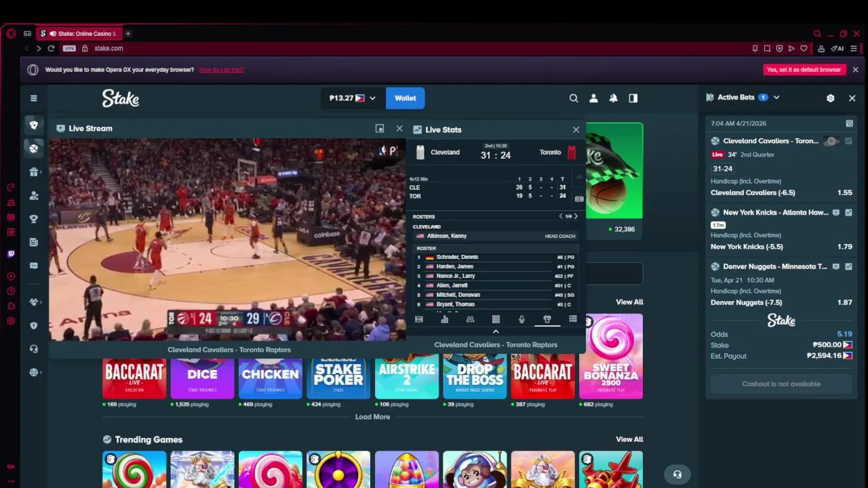
Task: Open commentary microphone tab in Live Stats
Action: coord(521,319)
